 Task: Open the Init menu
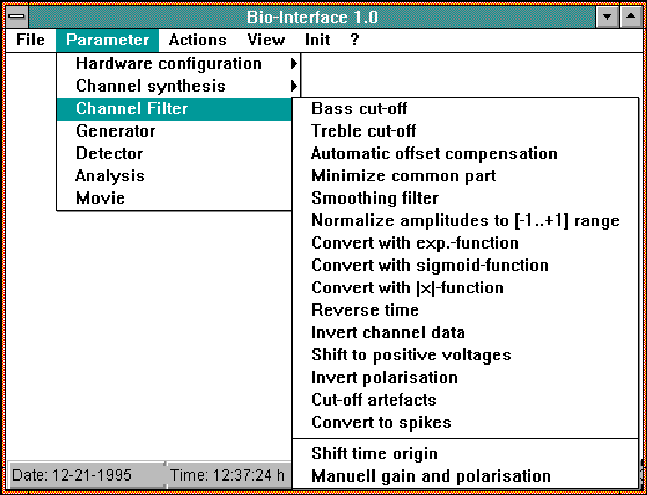click(x=318, y=40)
